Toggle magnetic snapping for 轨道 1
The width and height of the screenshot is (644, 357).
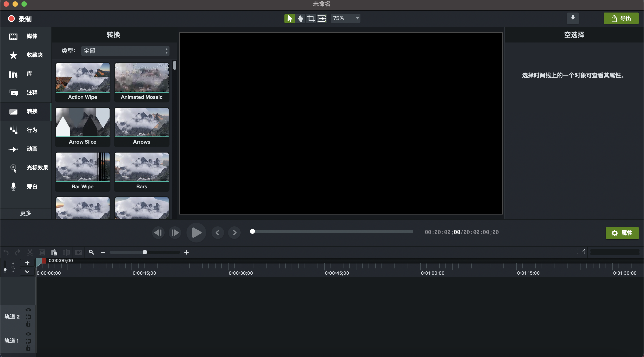click(28, 341)
